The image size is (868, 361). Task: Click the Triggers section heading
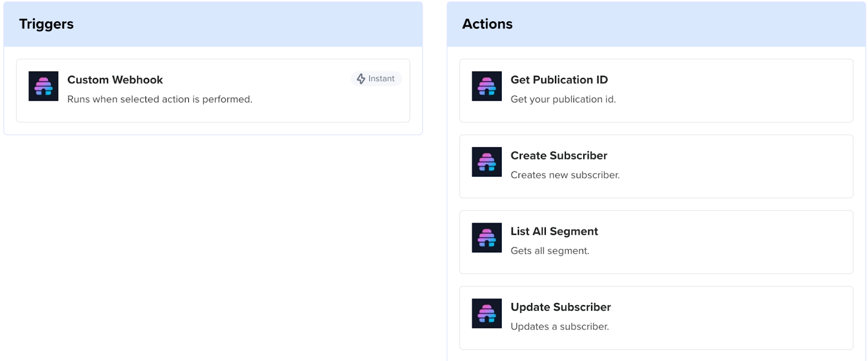click(47, 24)
